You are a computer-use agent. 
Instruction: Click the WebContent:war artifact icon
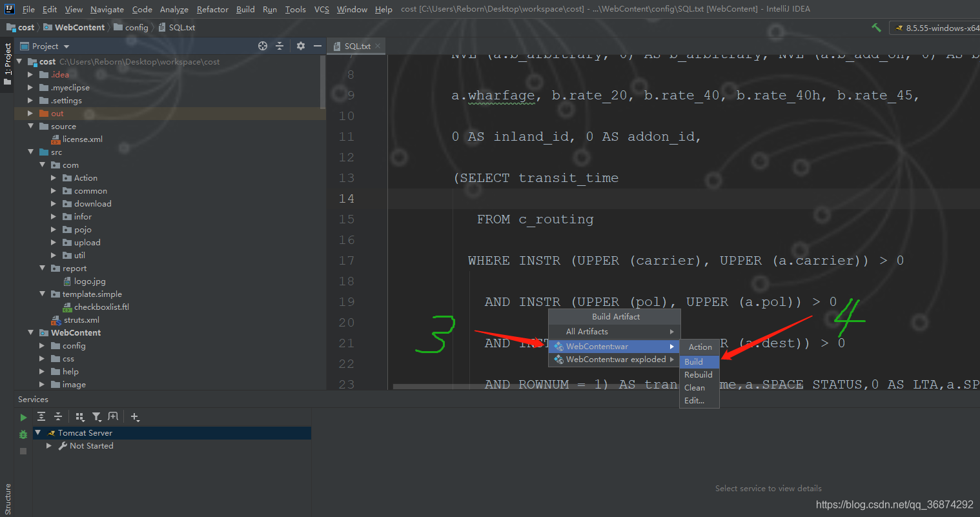click(x=559, y=347)
